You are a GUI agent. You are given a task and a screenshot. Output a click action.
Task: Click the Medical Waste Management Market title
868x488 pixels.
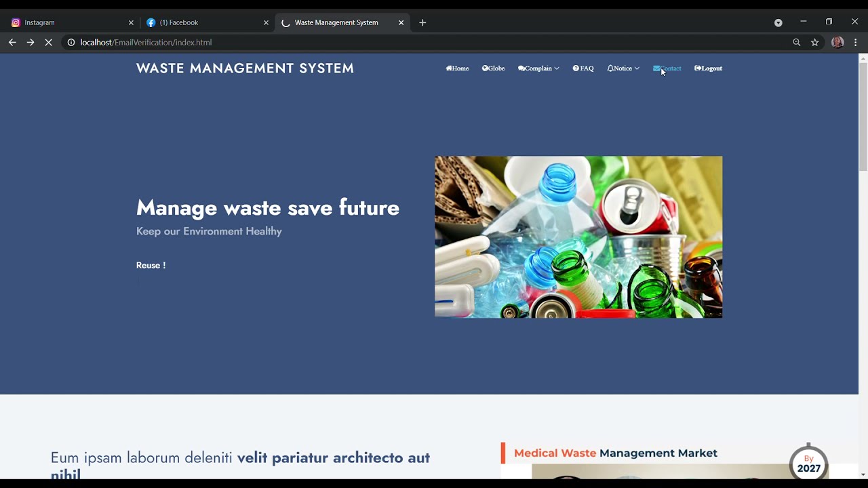click(x=616, y=453)
